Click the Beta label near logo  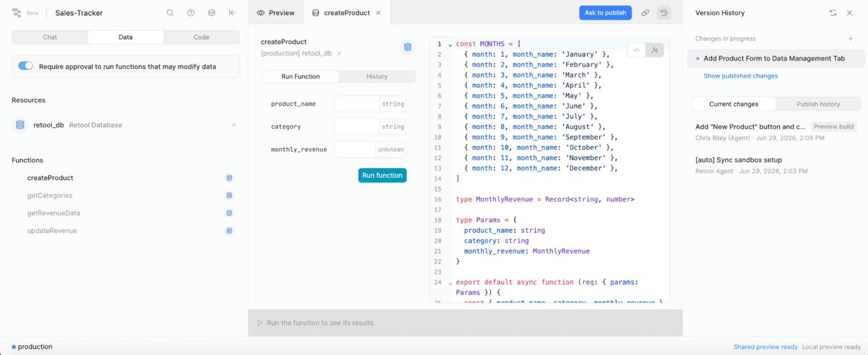click(x=33, y=13)
